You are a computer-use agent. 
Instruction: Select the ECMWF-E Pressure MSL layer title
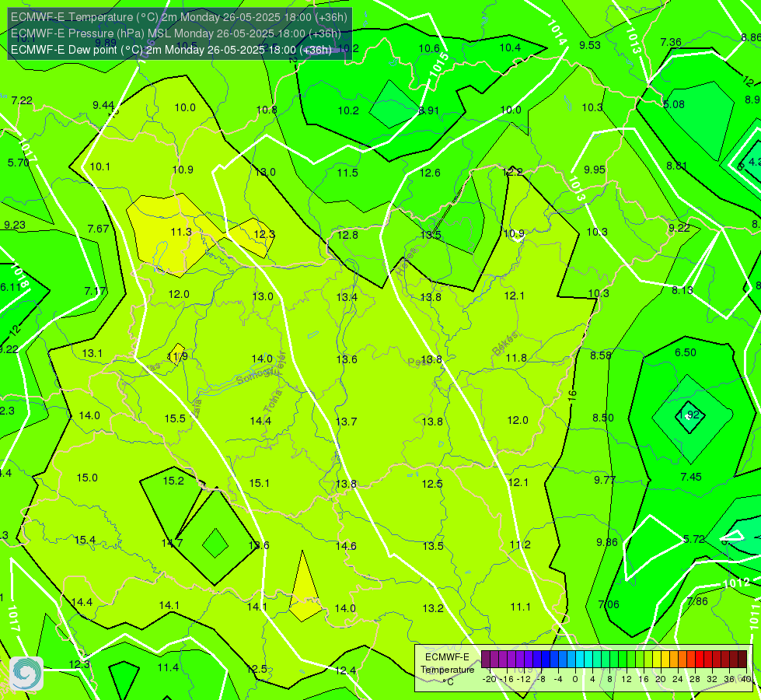[x=176, y=33]
